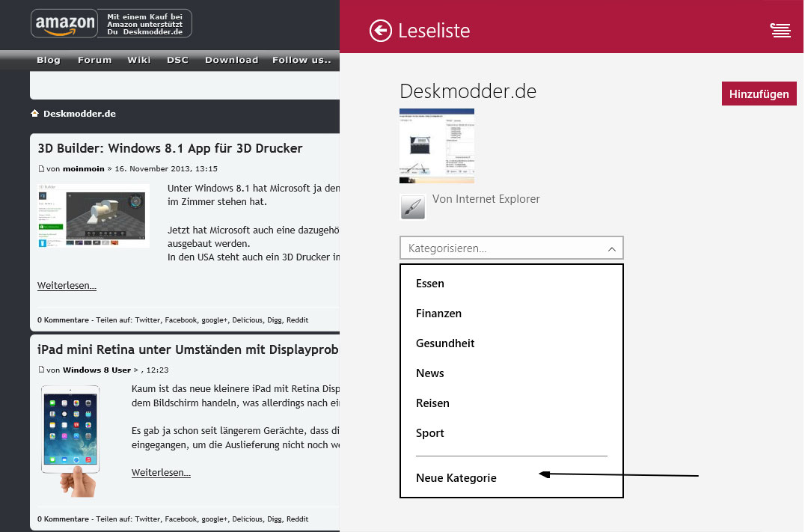
Task: Click Weiterlesen under the iPad mini article
Action: [161, 472]
